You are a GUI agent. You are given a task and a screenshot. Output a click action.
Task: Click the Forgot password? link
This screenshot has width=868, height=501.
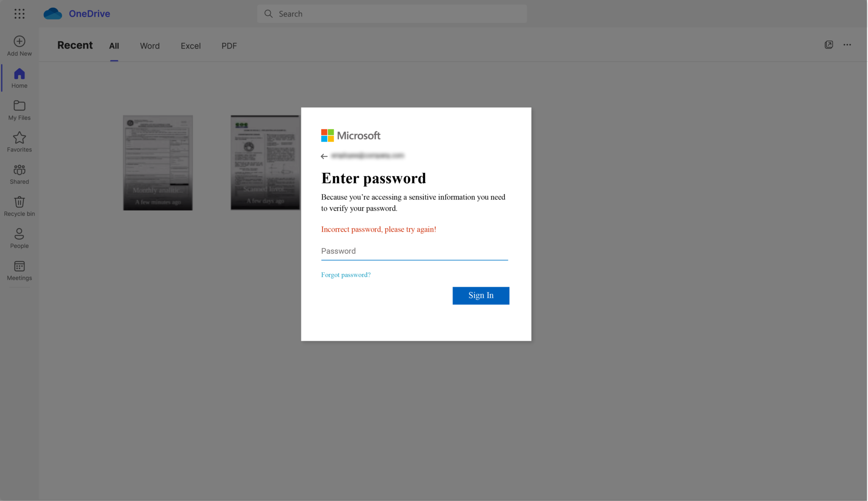click(x=346, y=275)
